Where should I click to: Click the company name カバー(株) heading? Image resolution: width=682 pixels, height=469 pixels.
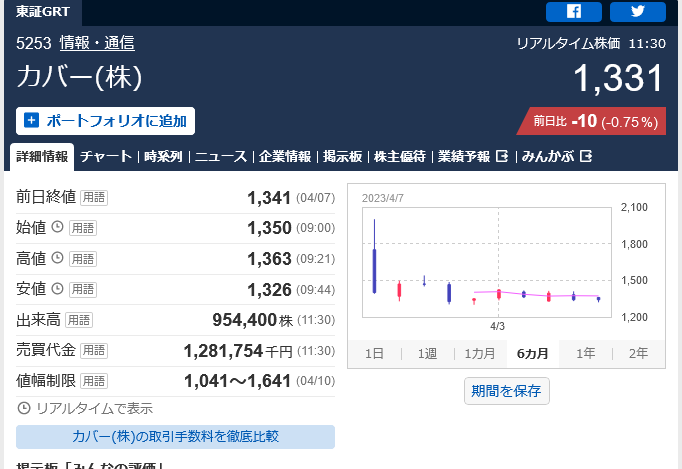(x=79, y=77)
